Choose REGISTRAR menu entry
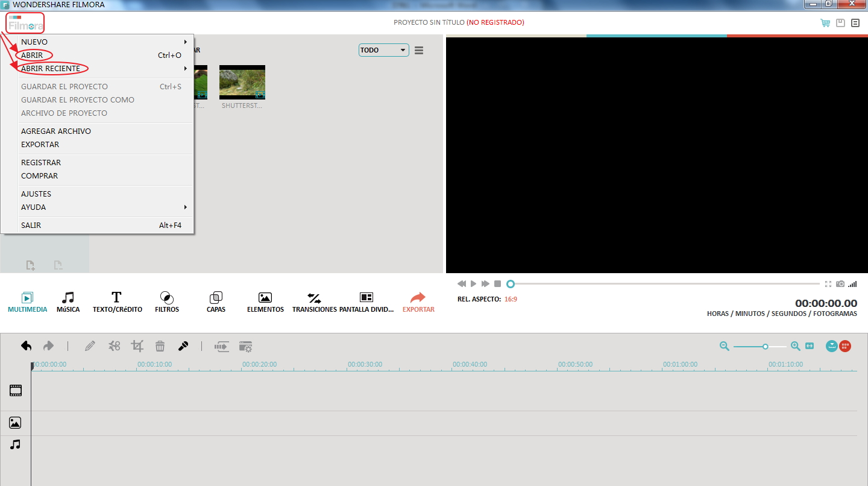 [x=97, y=162]
